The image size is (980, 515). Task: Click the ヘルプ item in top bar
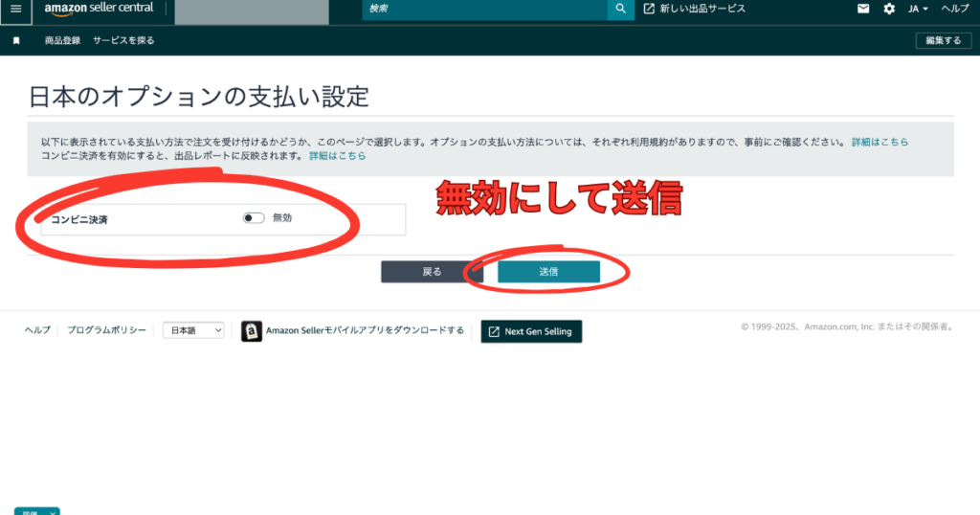pyautogui.click(x=955, y=9)
